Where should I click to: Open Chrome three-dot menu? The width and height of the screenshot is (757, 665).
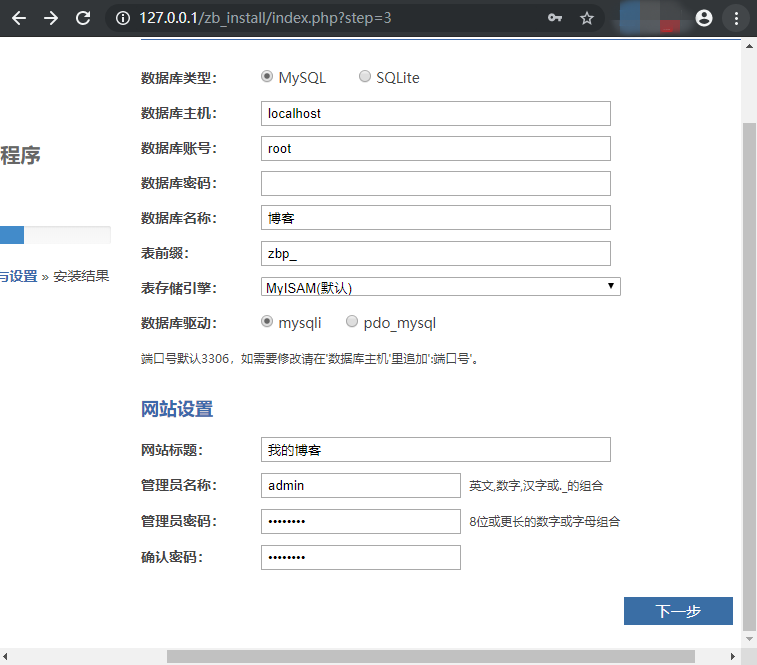point(736,18)
